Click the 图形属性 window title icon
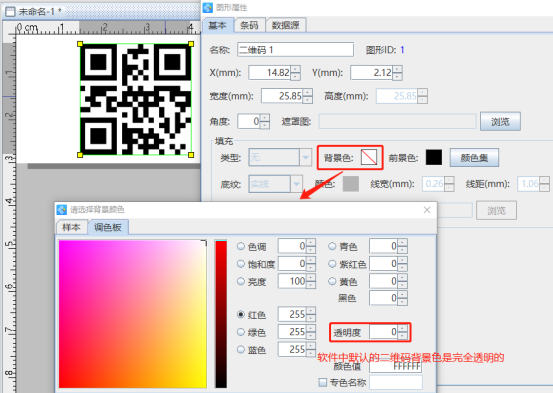The height and width of the screenshot is (393, 553). pos(208,7)
